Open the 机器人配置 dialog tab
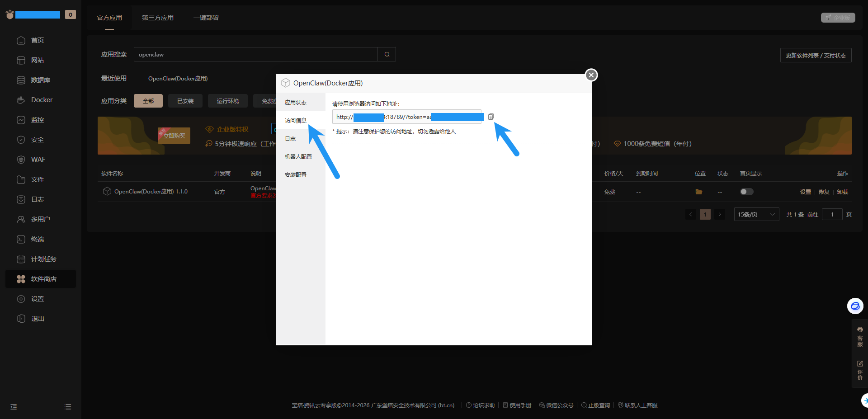Screen dimensions: 868x419 [298, 157]
